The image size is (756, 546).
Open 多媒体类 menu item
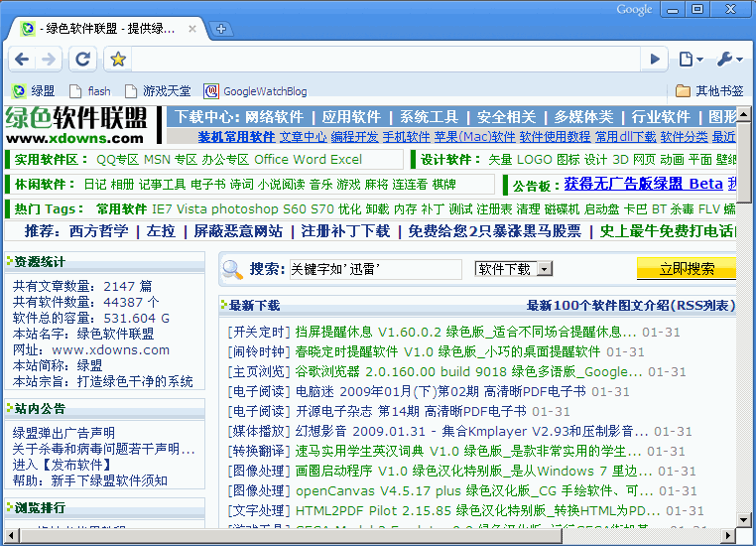[x=583, y=117]
